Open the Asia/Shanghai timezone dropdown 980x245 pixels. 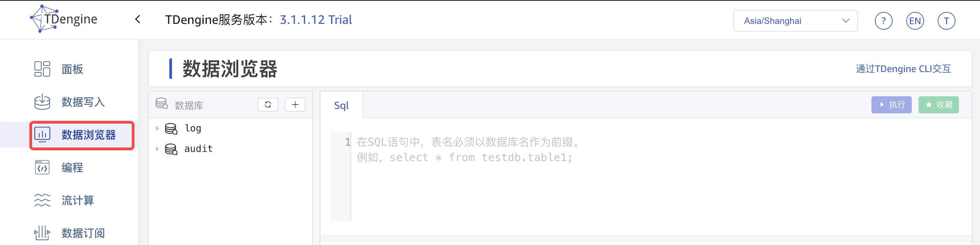pos(795,21)
